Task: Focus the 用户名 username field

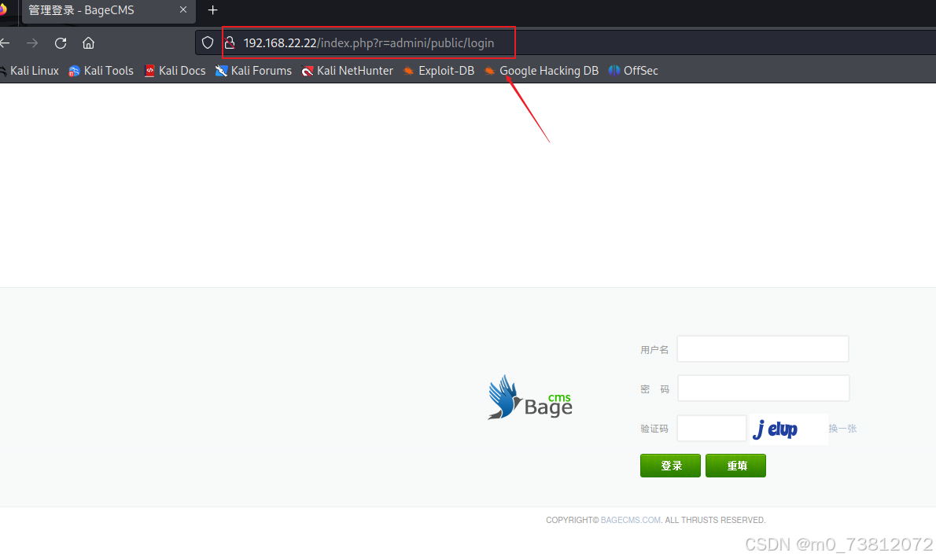Action: pos(763,348)
